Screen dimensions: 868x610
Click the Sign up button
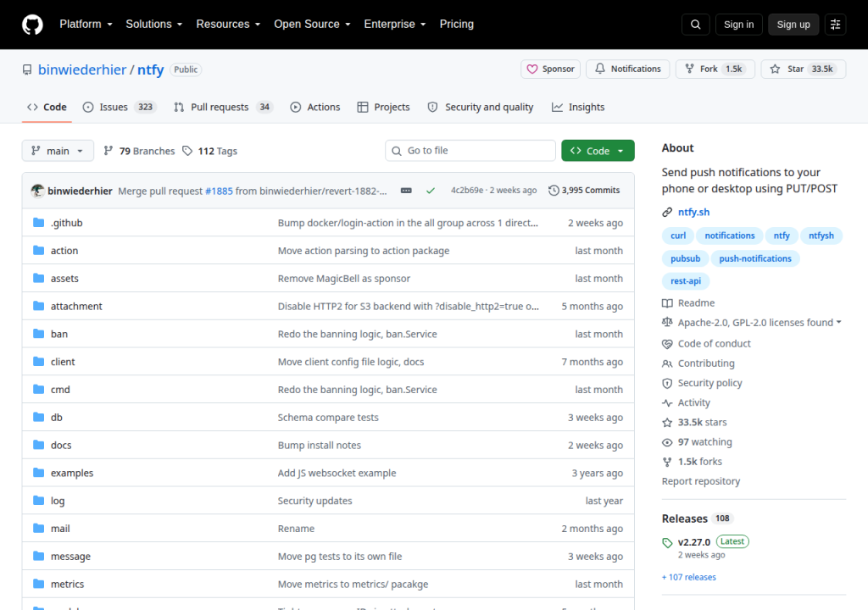point(793,25)
